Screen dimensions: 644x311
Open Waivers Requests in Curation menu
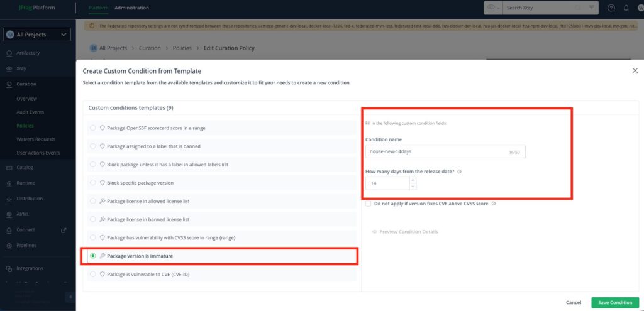click(x=36, y=139)
